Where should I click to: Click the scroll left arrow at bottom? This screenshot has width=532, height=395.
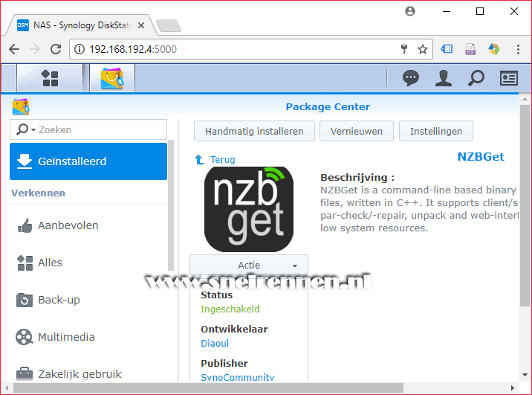[7, 388]
